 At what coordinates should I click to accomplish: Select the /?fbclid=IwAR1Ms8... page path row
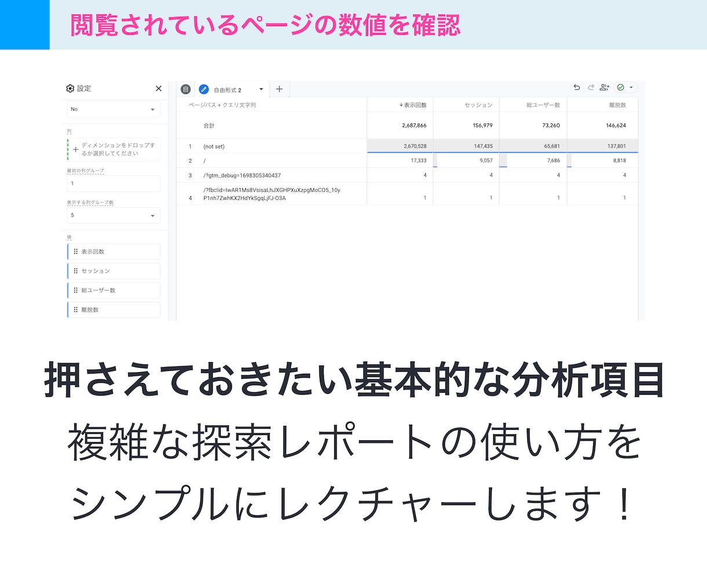click(x=272, y=194)
